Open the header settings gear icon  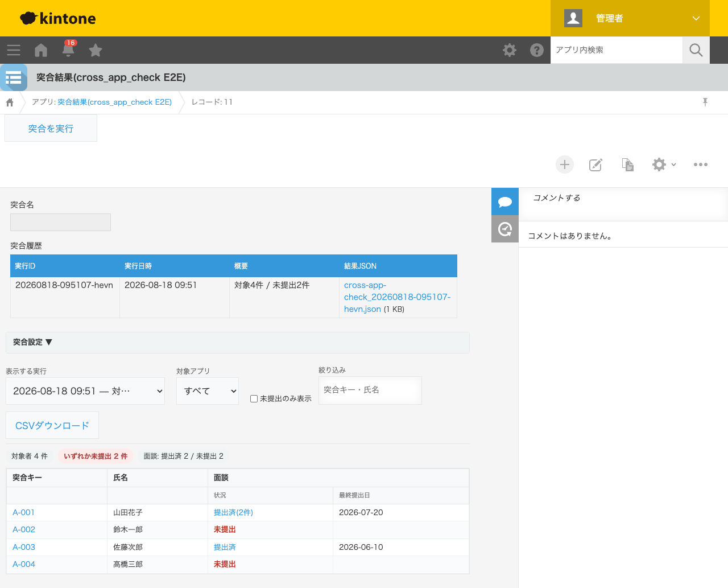pyautogui.click(x=510, y=50)
